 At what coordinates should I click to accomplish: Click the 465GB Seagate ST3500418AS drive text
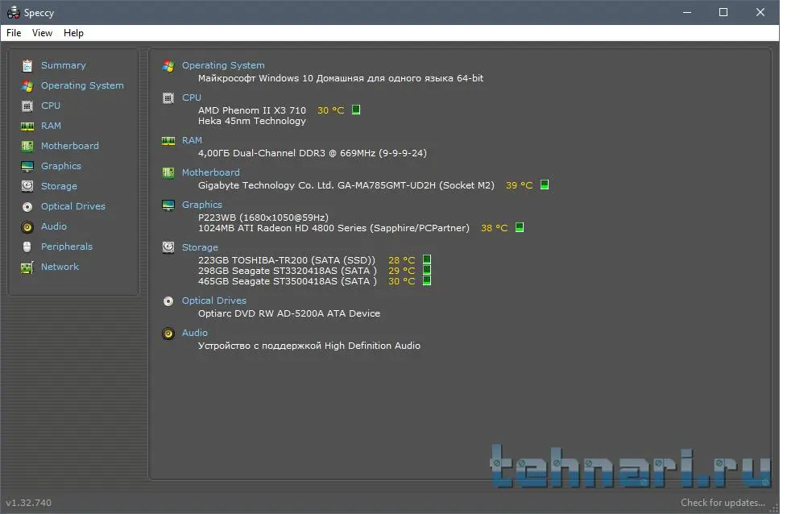click(288, 281)
